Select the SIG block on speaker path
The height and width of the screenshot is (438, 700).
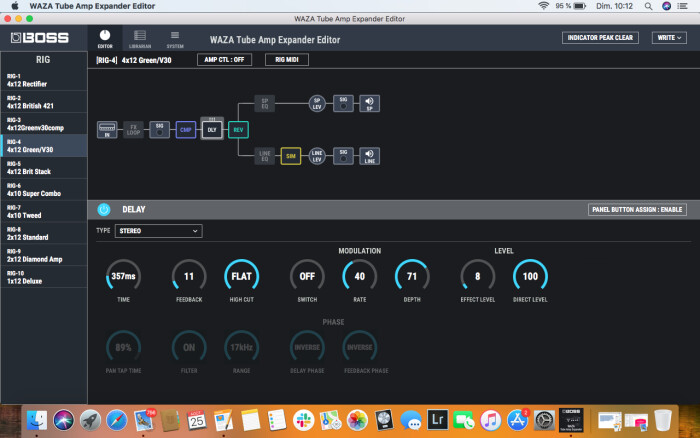343,104
